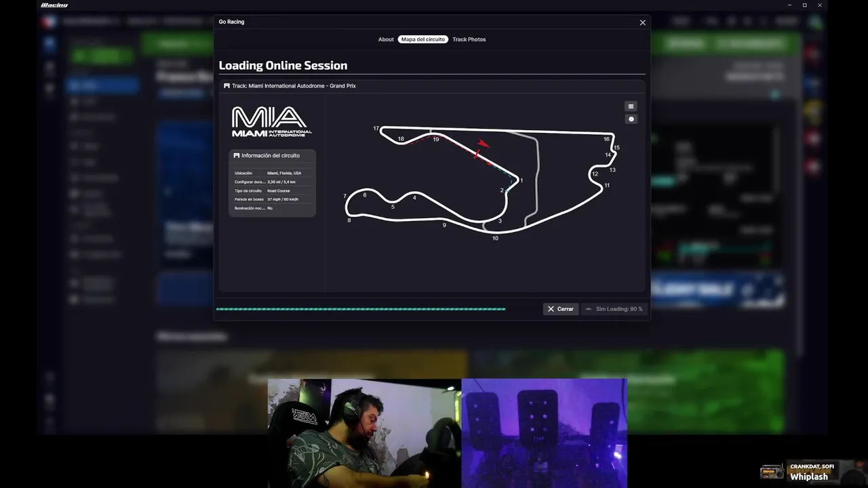
Task: Click turn number 3 on the map
Action: click(500, 221)
